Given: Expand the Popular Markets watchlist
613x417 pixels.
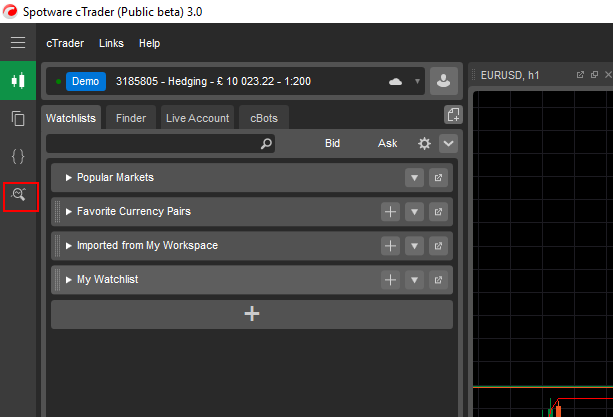Looking at the screenshot, I should (68, 177).
